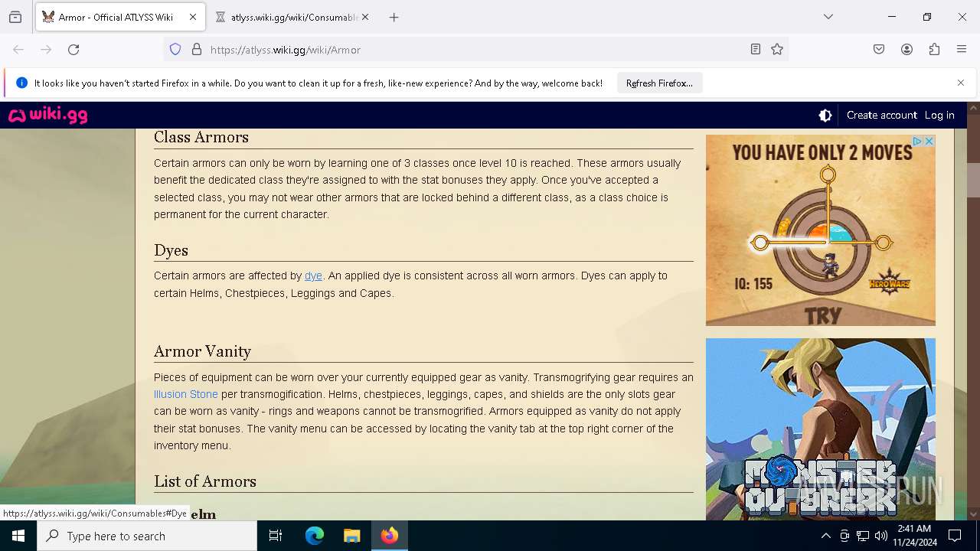Open the Windows Start menu
This screenshot has width=980, height=551.
click(18, 536)
